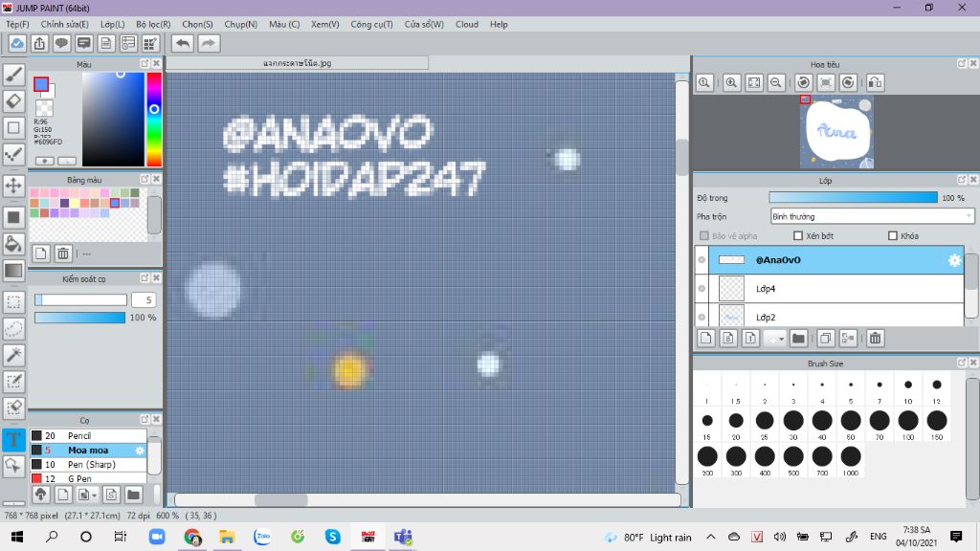Switch to the แจกกระดาษโน้ต.jpg document tab

(298, 63)
